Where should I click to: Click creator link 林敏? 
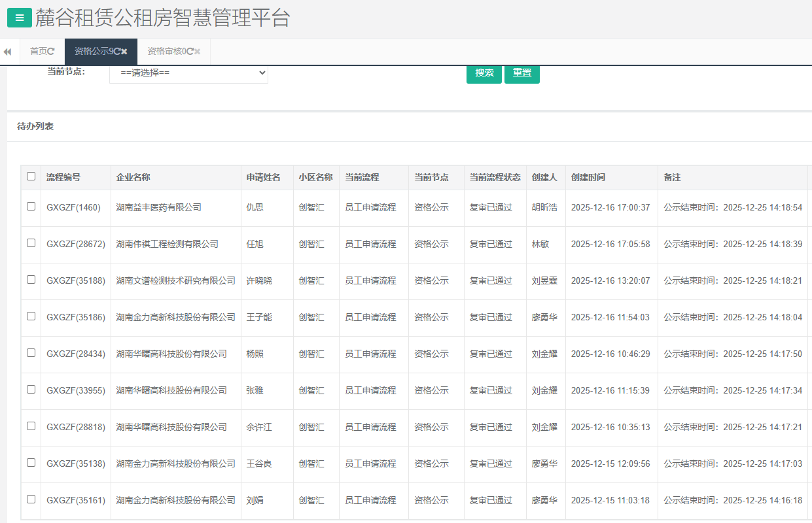(540, 244)
